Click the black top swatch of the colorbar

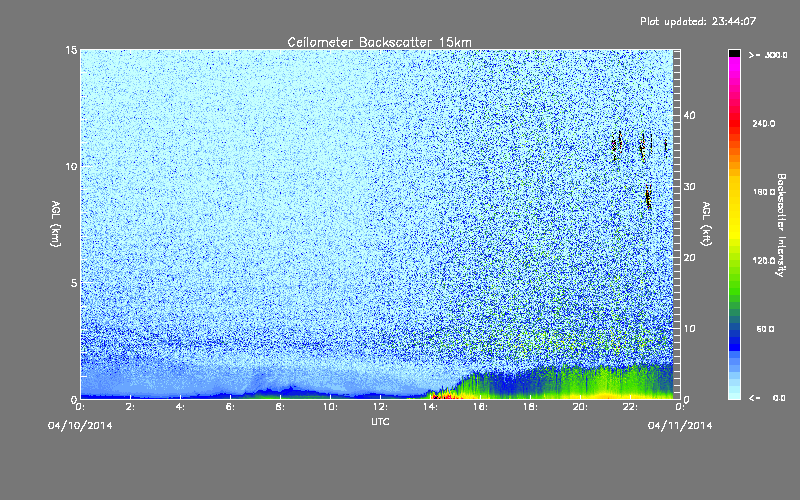coord(734,53)
